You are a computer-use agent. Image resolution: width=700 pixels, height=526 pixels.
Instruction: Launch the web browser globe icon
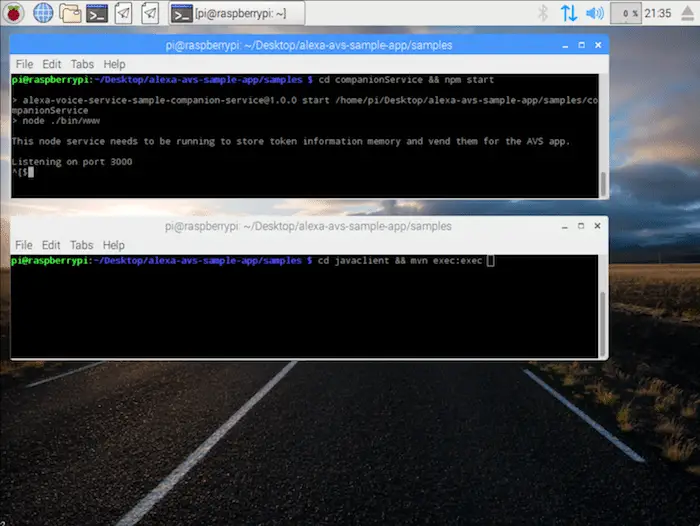pos(43,13)
